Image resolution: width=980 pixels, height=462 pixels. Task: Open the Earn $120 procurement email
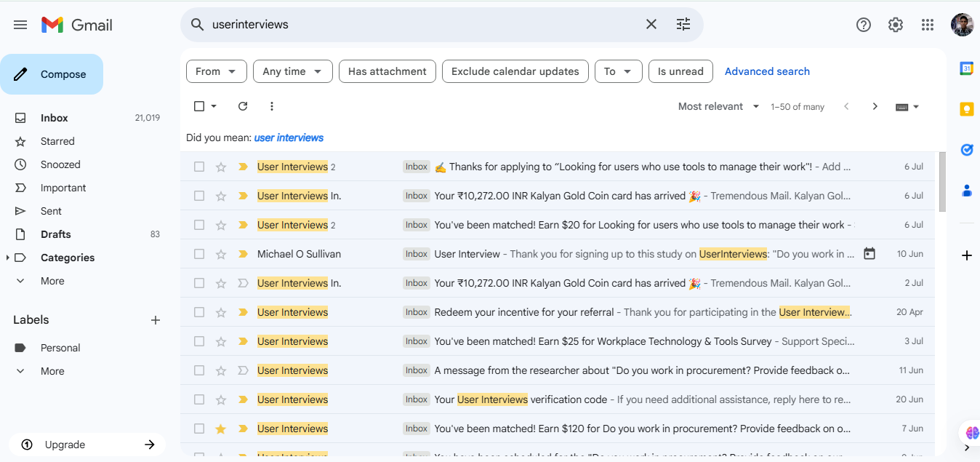(x=558, y=429)
